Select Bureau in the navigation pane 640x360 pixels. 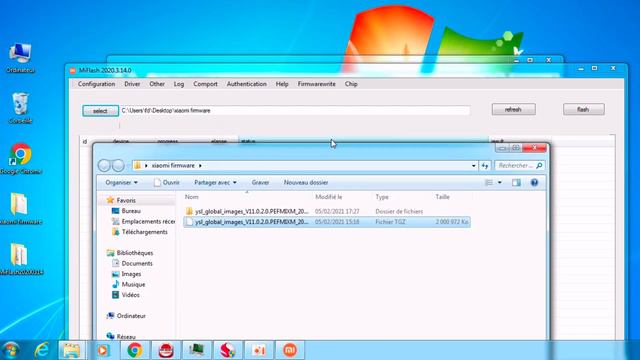coord(131,211)
